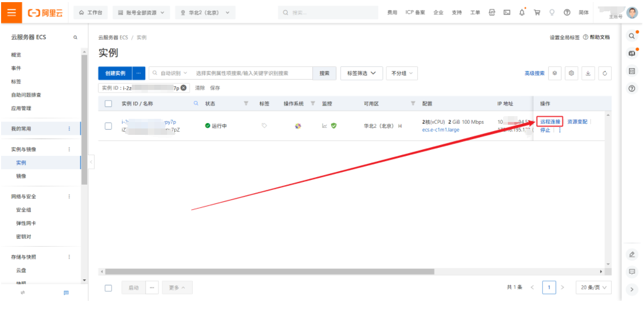The height and width of the screenshot is (311, 644).
Task: Click the 资源变配 link
Action: pos(577,122)
